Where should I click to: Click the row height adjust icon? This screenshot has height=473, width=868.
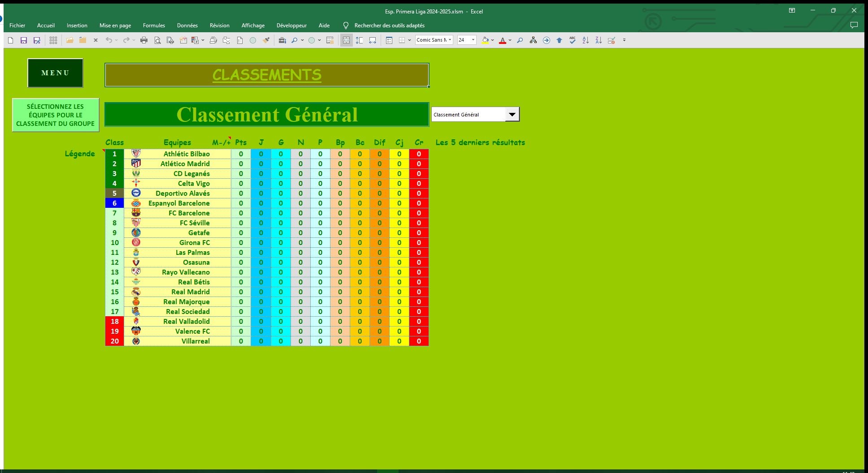pos(360,40)
